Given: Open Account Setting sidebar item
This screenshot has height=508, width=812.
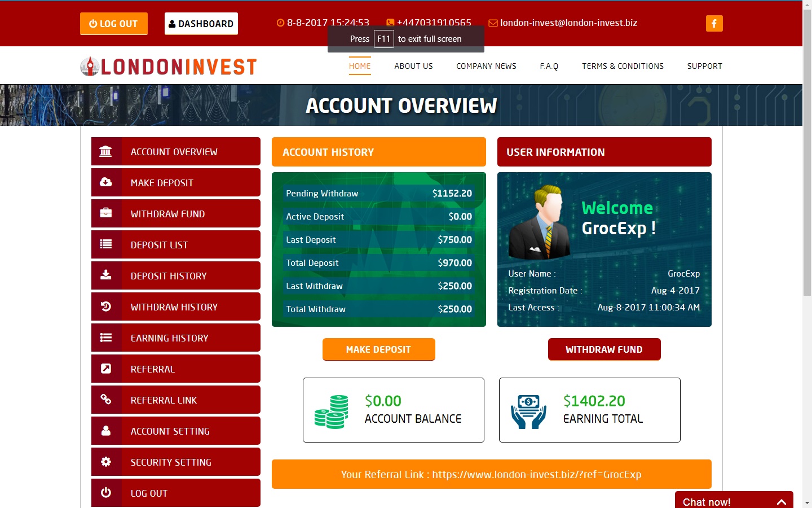Looking at the screenshot, I should [176, 431].
